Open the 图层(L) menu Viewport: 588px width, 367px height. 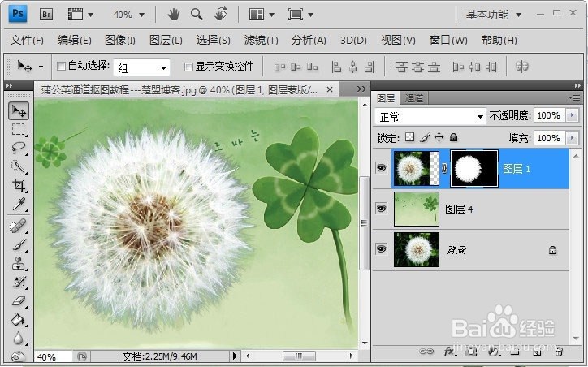tap(166, 40)
